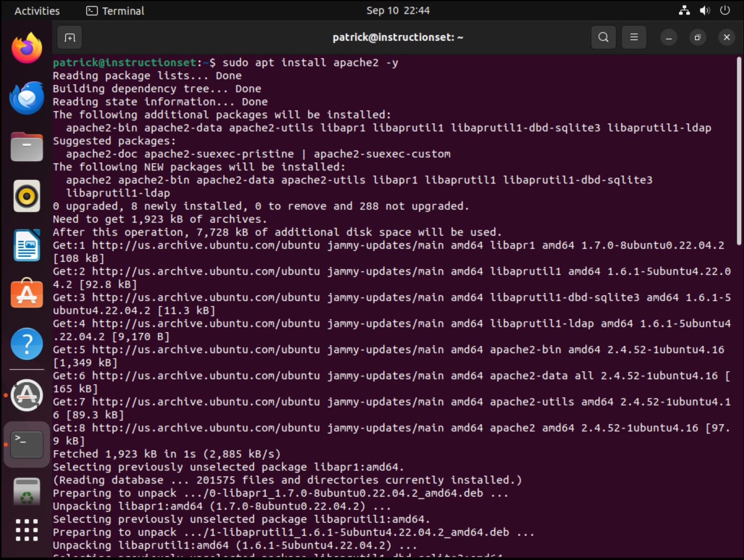Select the Terminal dock icon
This screenshot has height=560, width=744.
[x=27, y=445]
